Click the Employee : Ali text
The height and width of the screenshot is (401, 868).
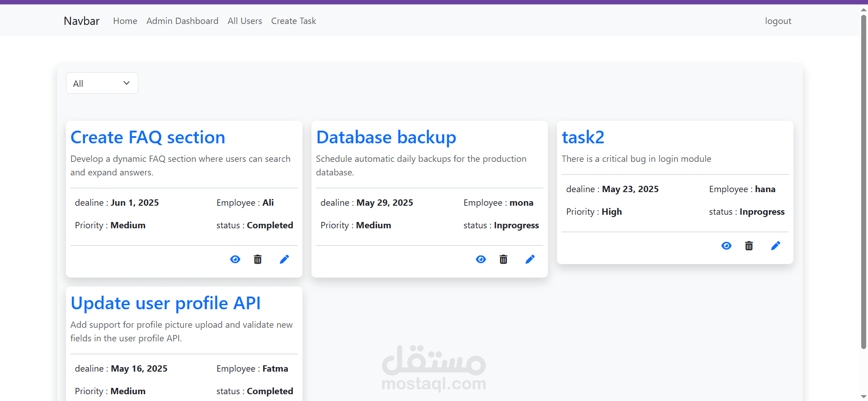[x=245, y=203]
